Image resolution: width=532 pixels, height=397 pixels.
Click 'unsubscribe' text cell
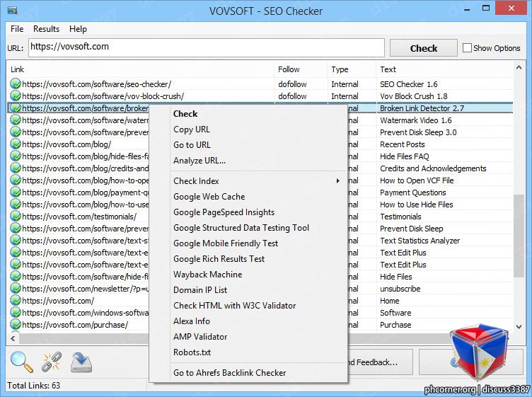tap(400, 289)
